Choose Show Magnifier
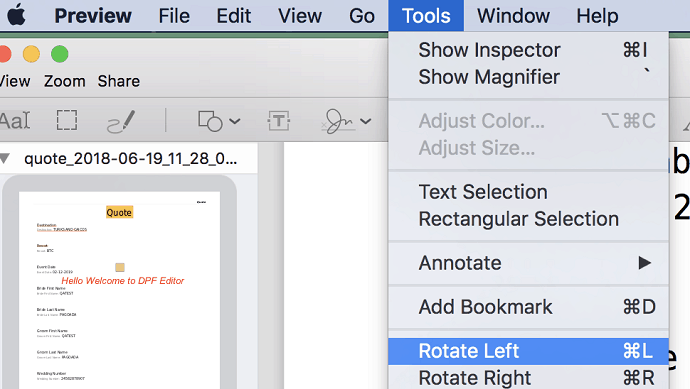This screenshot has height=389, width=690. point(529,77)
